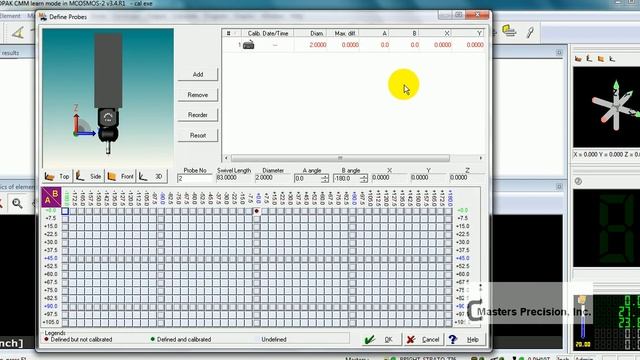Viewport: 640px width, 360px height.
Task: Click 'Defined and calibrated' legend text
Action: pos(184,339)
